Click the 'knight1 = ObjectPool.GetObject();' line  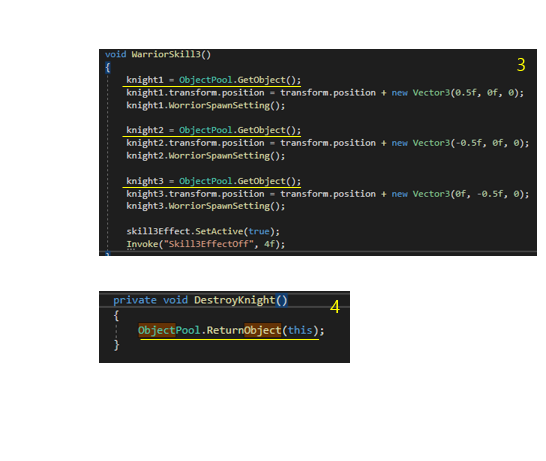tap(213, 80)
